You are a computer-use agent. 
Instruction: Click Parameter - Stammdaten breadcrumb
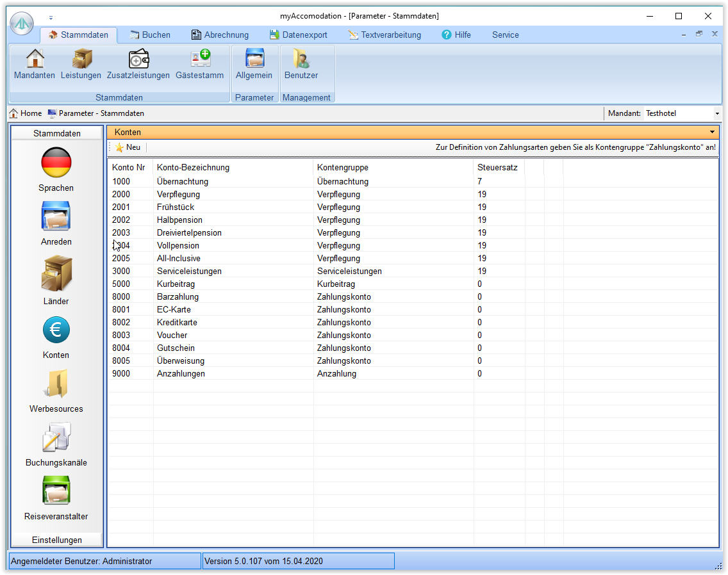click(x=95, y=113)
